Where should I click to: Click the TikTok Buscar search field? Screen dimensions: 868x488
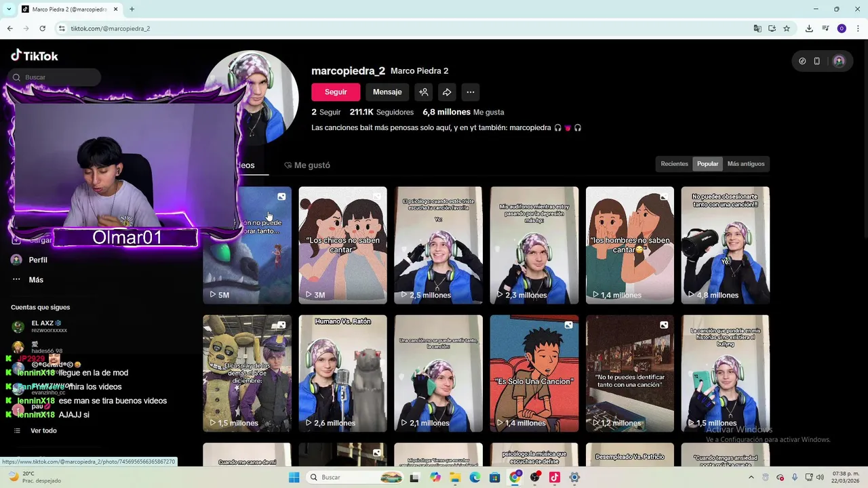pyautogui.click(x=54, y=77)
